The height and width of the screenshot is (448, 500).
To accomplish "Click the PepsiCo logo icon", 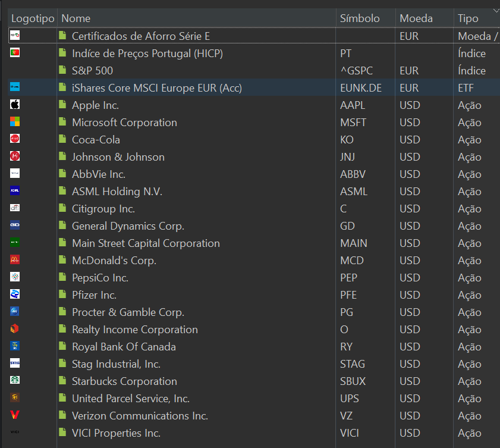I will 15,277.
